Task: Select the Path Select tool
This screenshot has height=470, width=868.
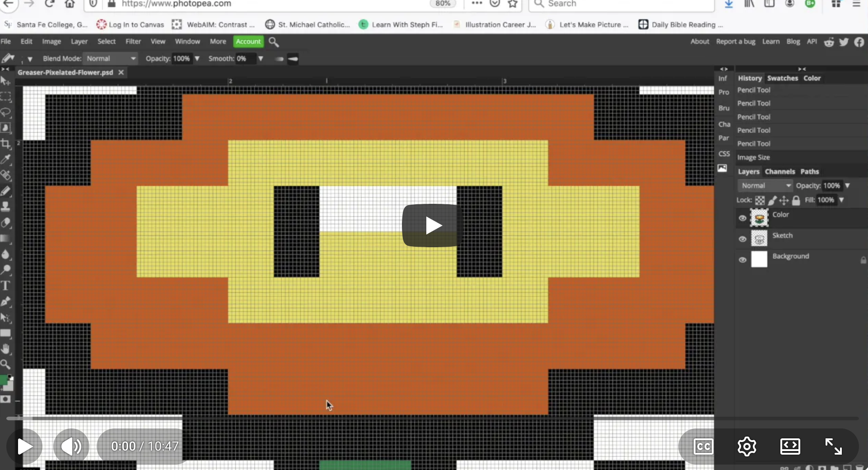Action: [5, 318]
